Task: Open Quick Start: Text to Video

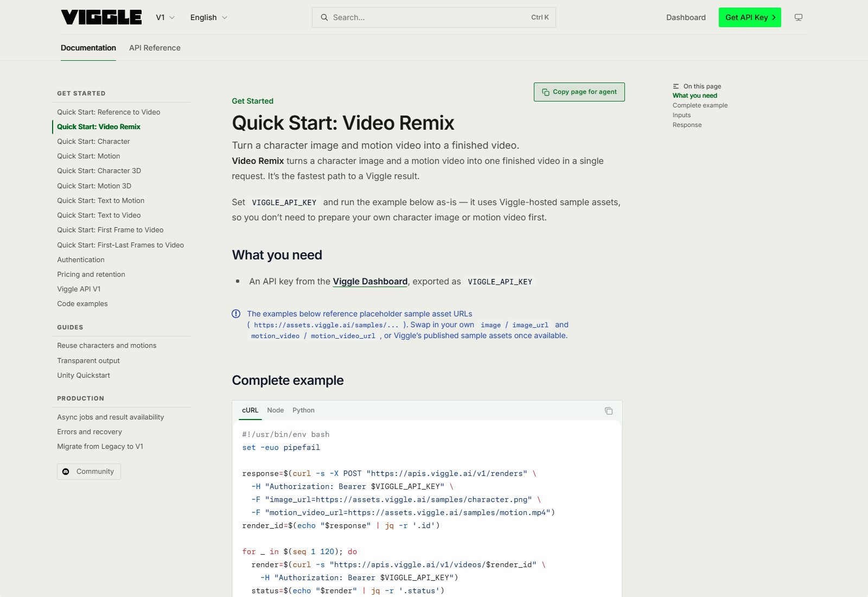Action: (99, 215)
